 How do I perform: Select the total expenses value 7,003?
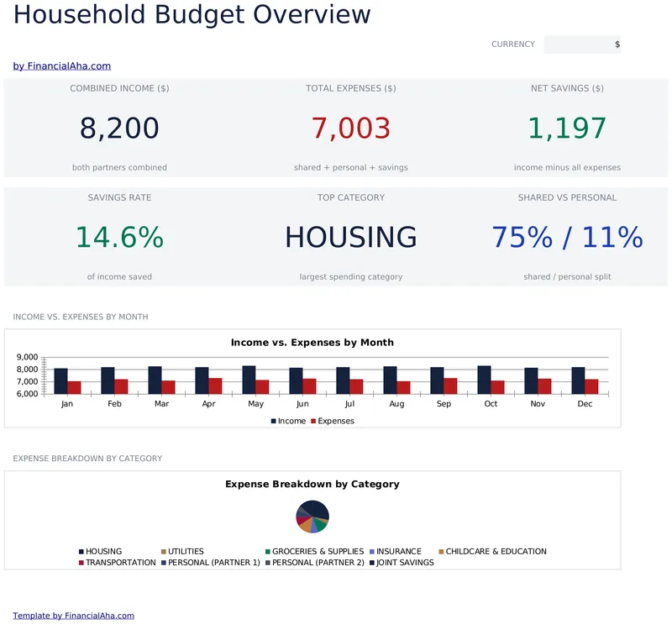(351, 128)
